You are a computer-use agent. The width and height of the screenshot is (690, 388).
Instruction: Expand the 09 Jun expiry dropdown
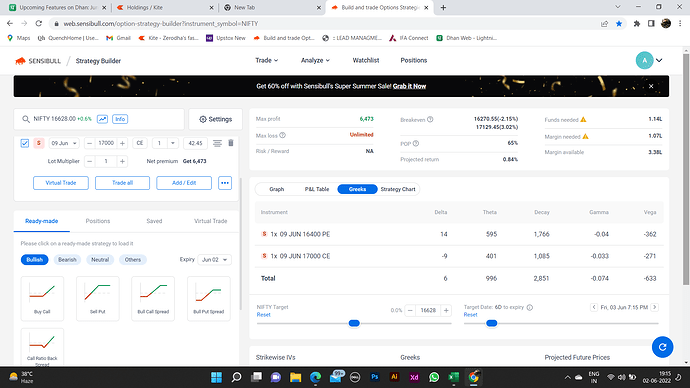64,143
